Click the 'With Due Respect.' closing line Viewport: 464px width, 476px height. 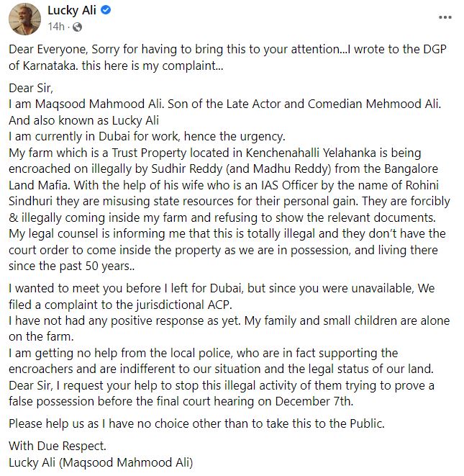[58, 446]
